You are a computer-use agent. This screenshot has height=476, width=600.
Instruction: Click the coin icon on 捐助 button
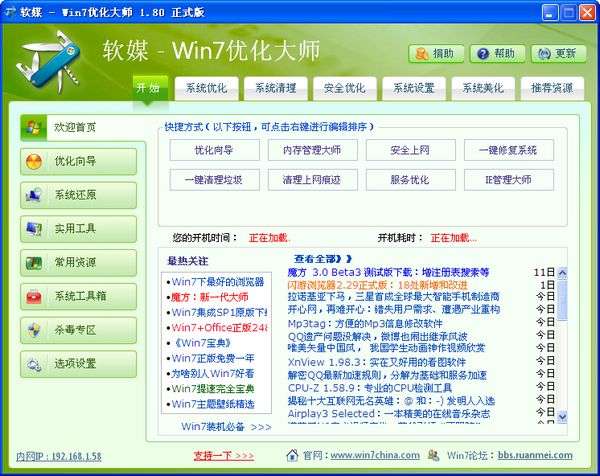(422, 54)
